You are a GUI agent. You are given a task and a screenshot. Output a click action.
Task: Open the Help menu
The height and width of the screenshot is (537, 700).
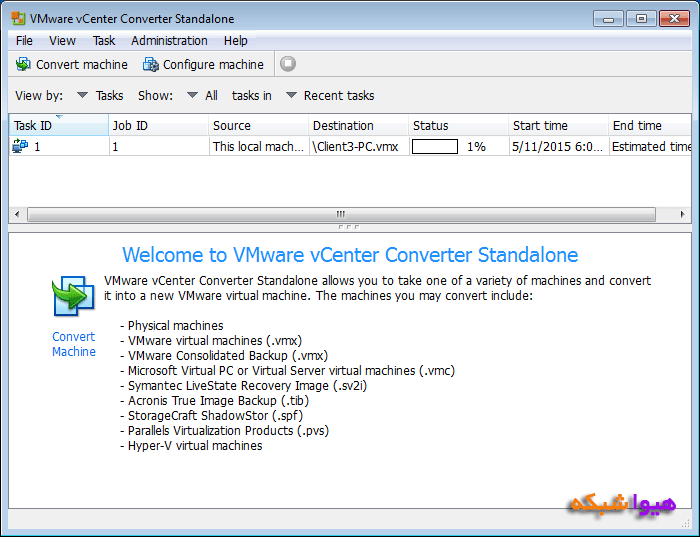[235, 41]
